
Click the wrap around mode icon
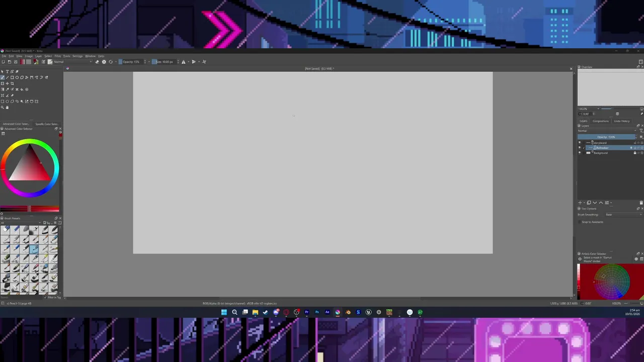pos(204,62)
